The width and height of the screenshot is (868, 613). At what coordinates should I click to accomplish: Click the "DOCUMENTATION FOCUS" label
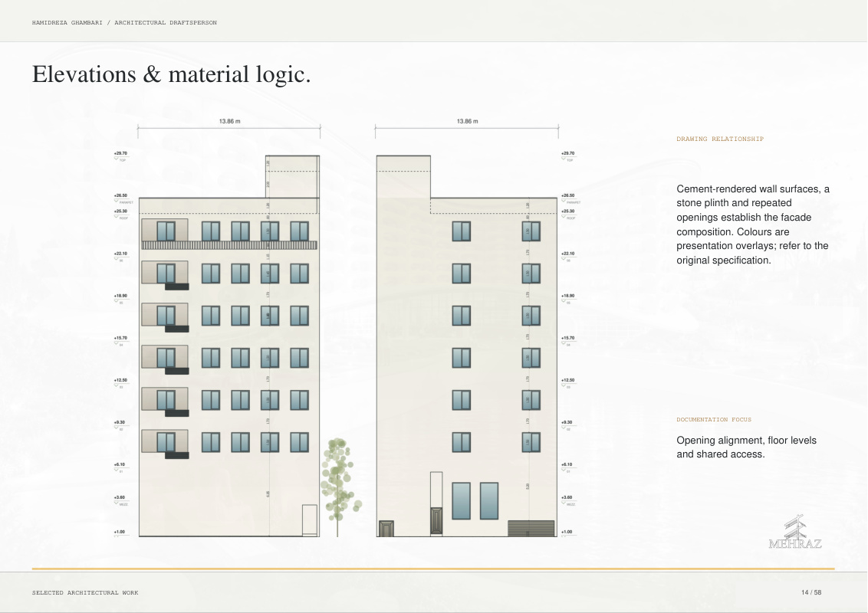coord(714,419)
